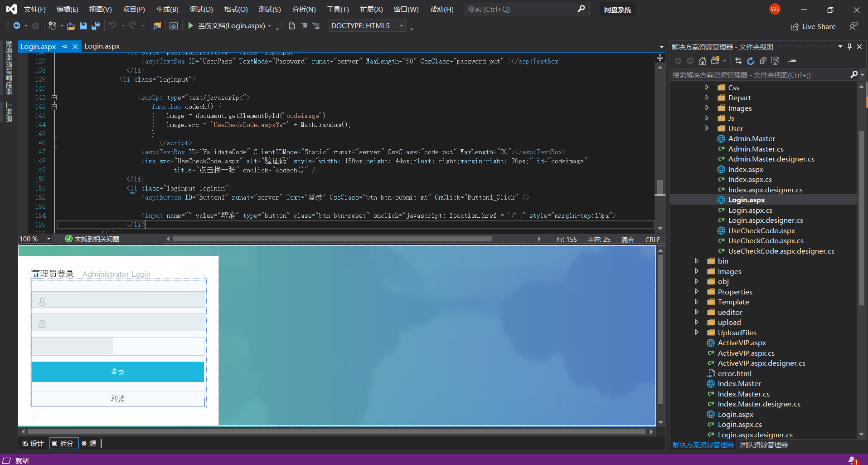This screenshot has height=465, width=868.
Task: Start debugging with the green play icon
Action: pyautogui.click(x=190, y=26)
